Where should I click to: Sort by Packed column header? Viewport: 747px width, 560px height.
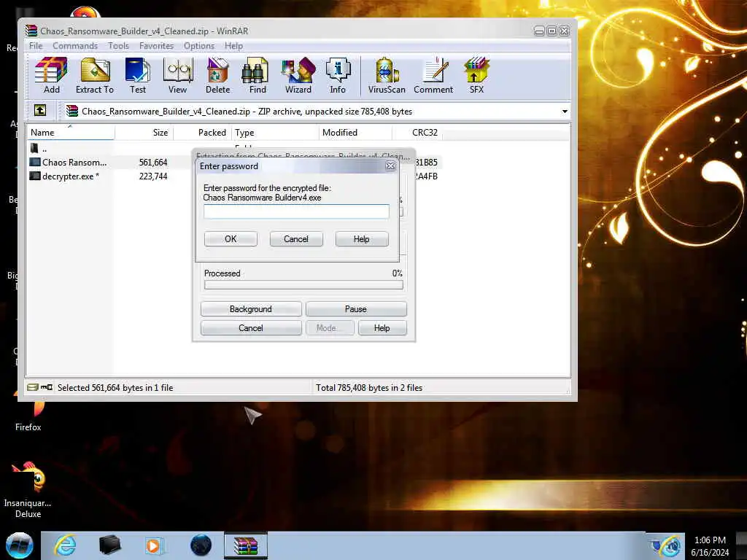(203, 133)
